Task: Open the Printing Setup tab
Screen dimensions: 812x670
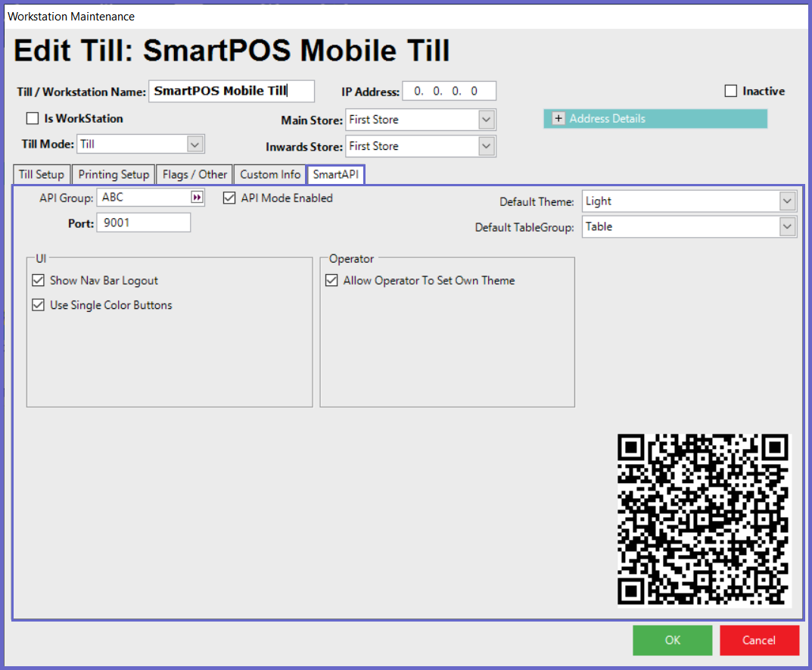Action: 114,175
